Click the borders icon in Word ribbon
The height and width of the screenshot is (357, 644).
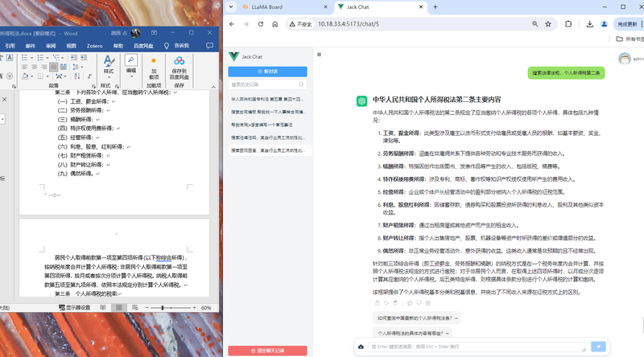tap(40, 76)
